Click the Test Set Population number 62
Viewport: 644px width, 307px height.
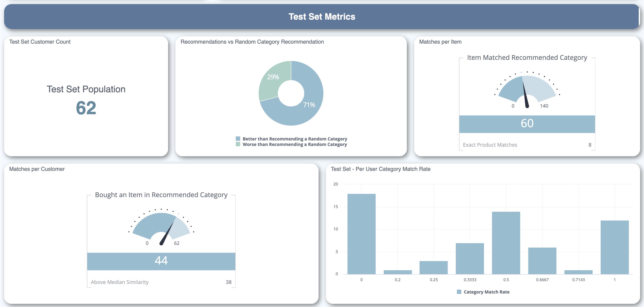tap(86, 108)
